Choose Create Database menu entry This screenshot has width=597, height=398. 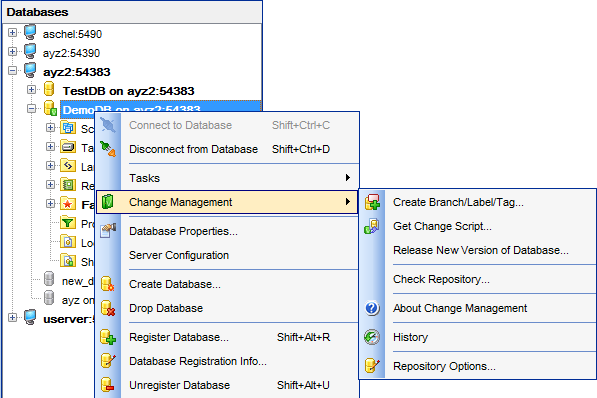click(227, 284)
